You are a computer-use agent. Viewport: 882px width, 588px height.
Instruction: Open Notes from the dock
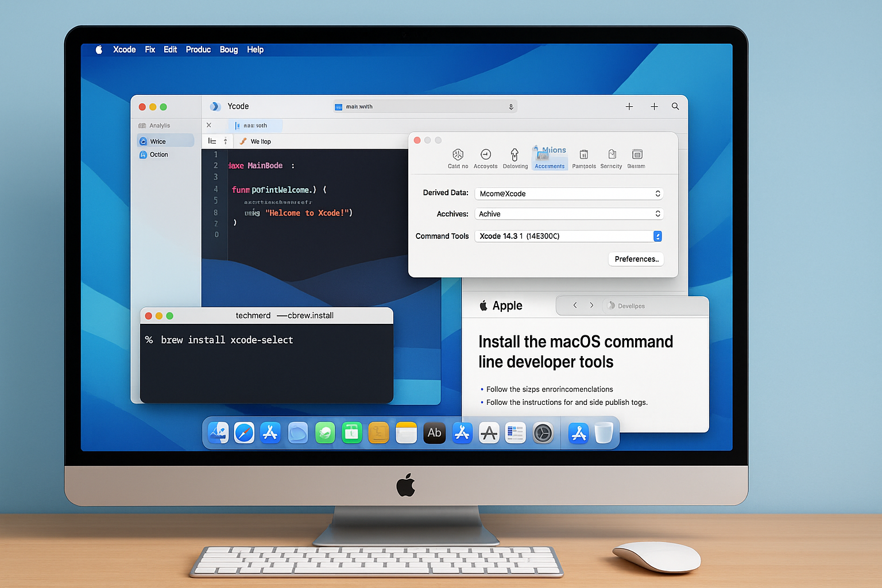click(406, 433)
